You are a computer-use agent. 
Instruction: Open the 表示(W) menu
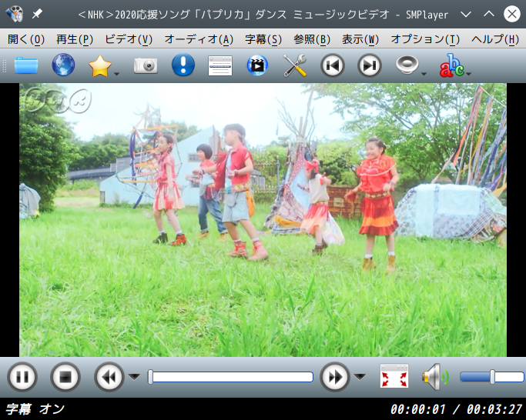(360, 39)
